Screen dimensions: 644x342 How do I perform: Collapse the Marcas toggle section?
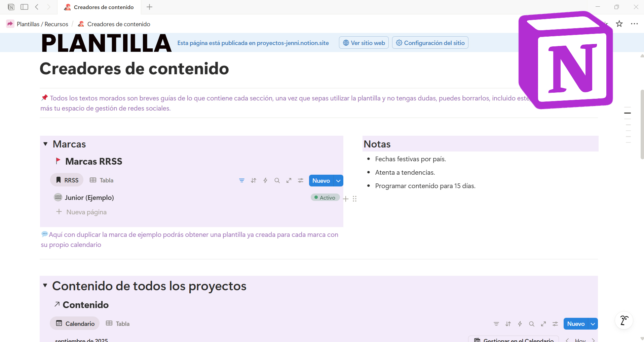point(45,144)
